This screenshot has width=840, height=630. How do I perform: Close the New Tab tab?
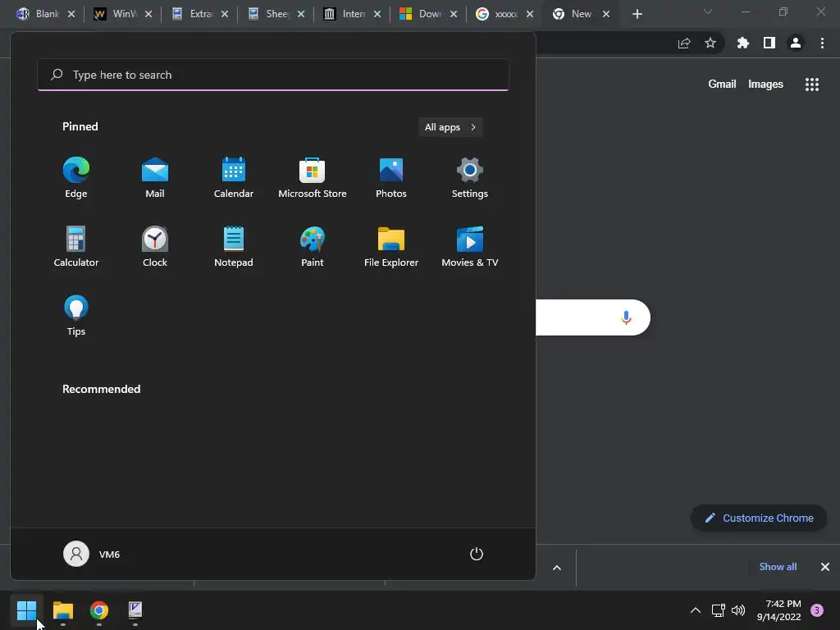606,14
